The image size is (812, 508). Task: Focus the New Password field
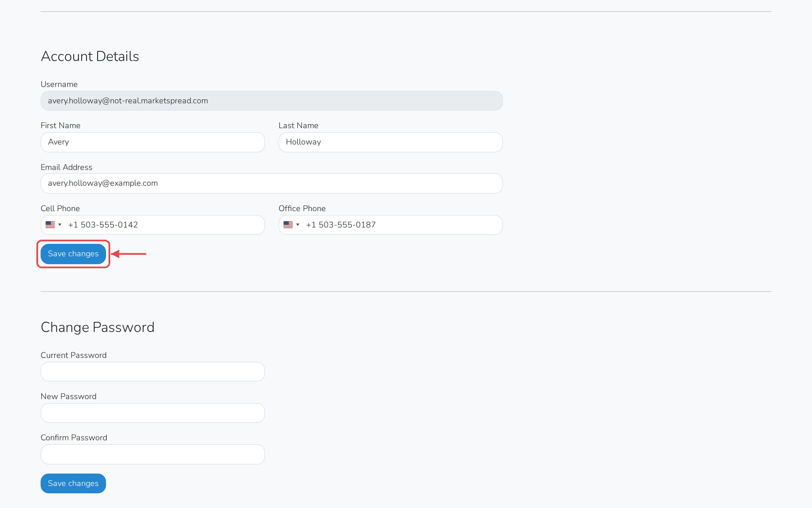[x=153, y=413]
